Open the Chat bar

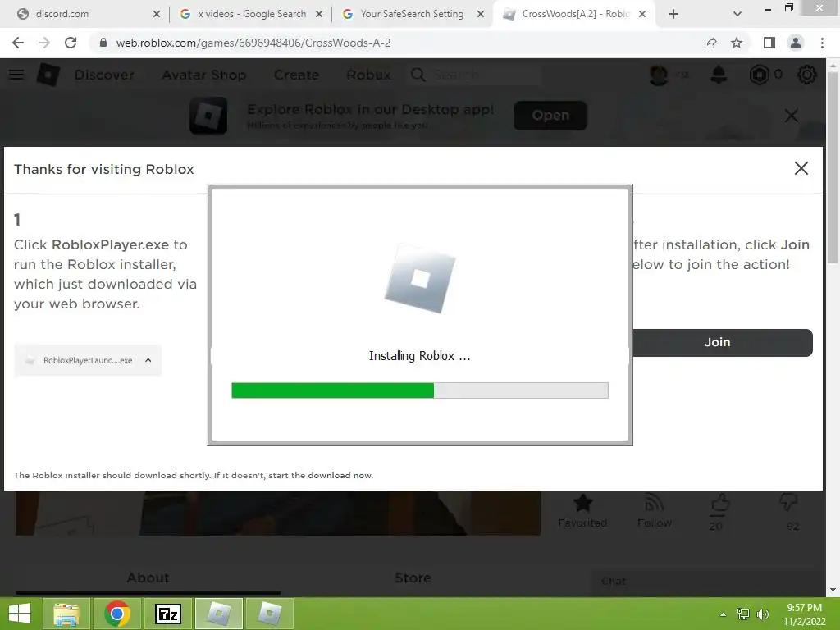pos(707,582)
